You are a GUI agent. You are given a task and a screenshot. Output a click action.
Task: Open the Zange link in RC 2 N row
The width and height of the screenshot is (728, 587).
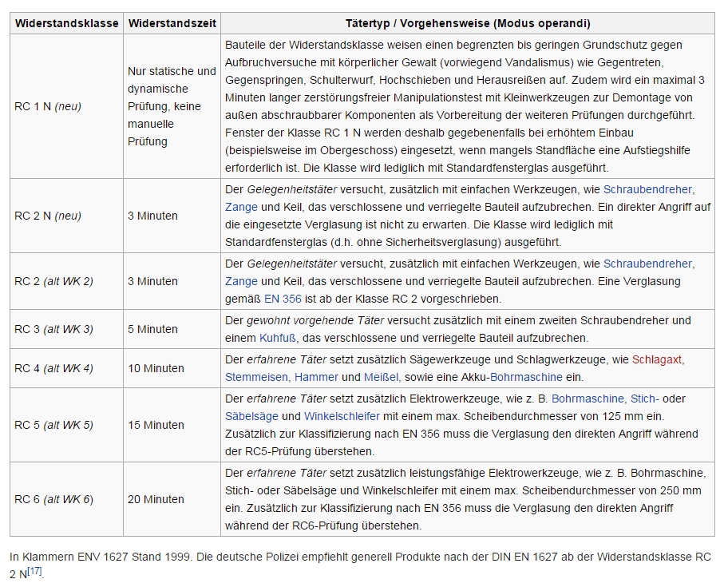[241, 207]
